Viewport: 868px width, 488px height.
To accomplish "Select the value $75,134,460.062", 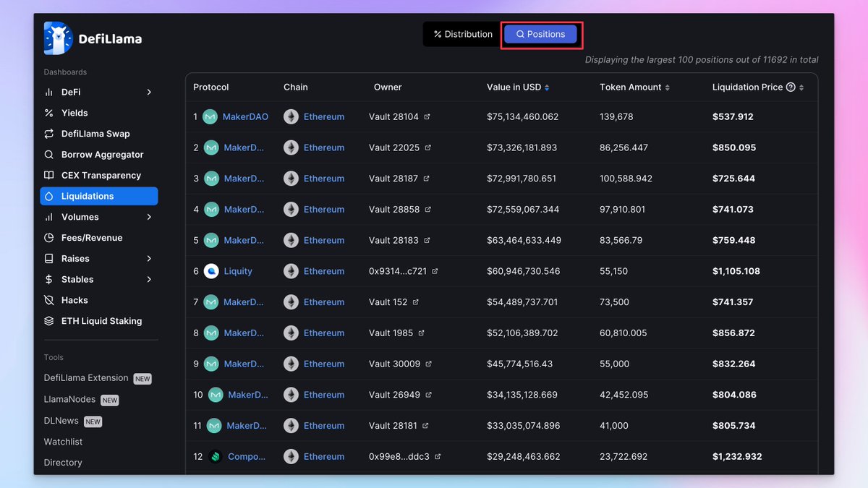I will [x=523, y=117].
